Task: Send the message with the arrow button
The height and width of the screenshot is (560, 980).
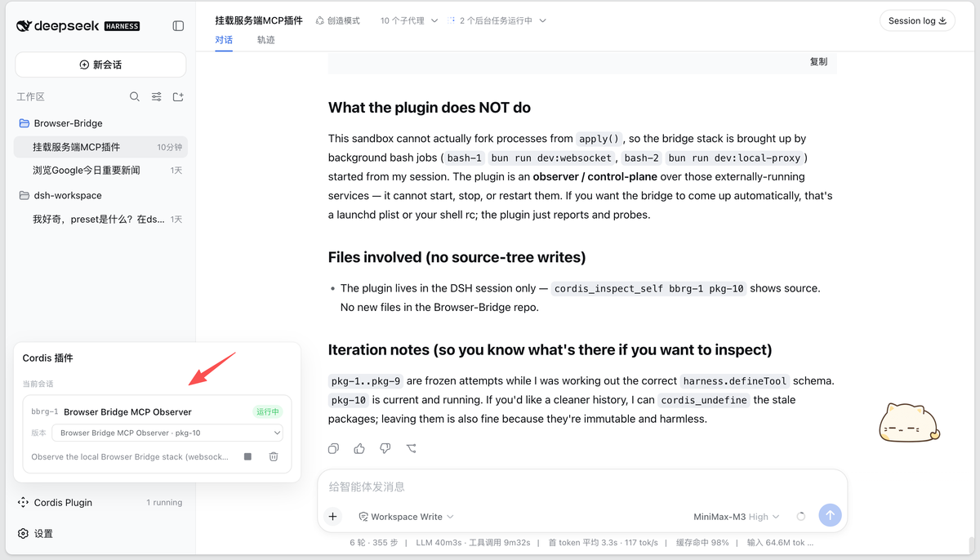Action: point(830,515)
